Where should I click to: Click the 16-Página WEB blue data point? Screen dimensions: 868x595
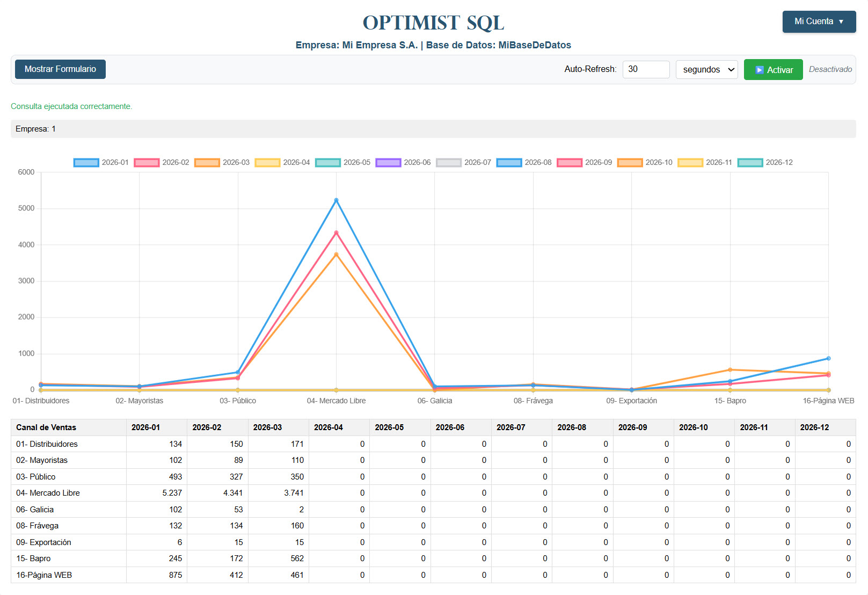(x=828, y=358)
